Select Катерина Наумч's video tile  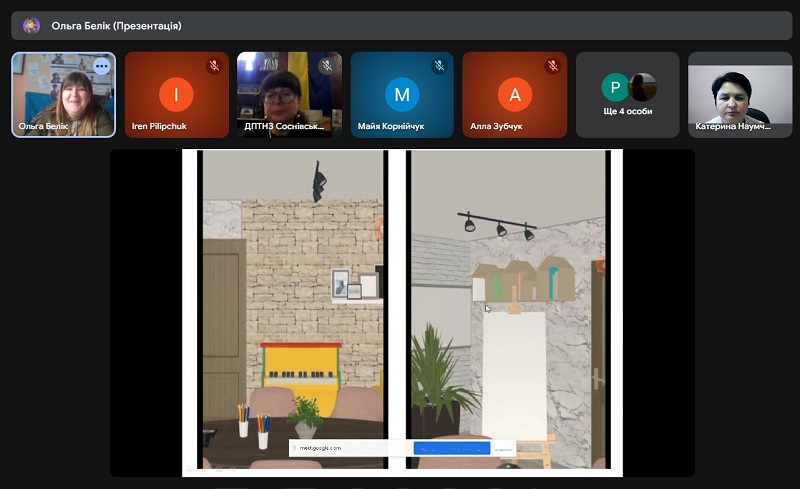[x=739, y=95]
